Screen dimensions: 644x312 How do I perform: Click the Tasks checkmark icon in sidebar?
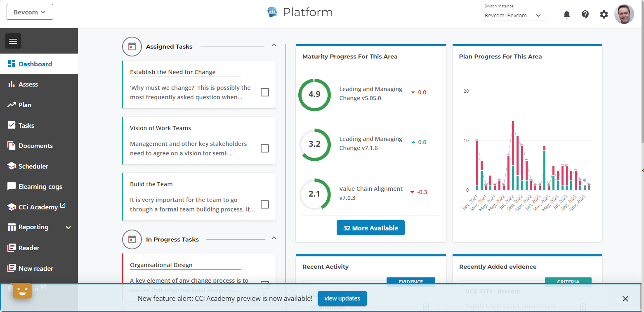pyautogui.click(x=12, y=125)
